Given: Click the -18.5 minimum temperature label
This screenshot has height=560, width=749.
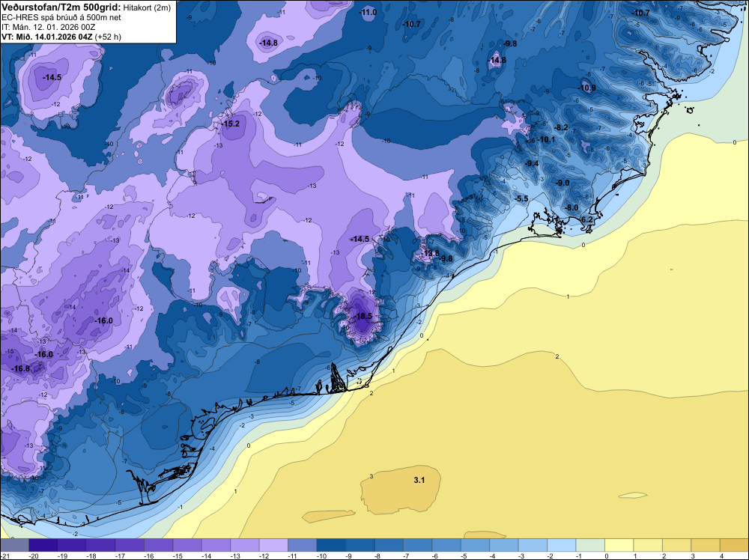Looking at the screenshot, I should point(364,317).
